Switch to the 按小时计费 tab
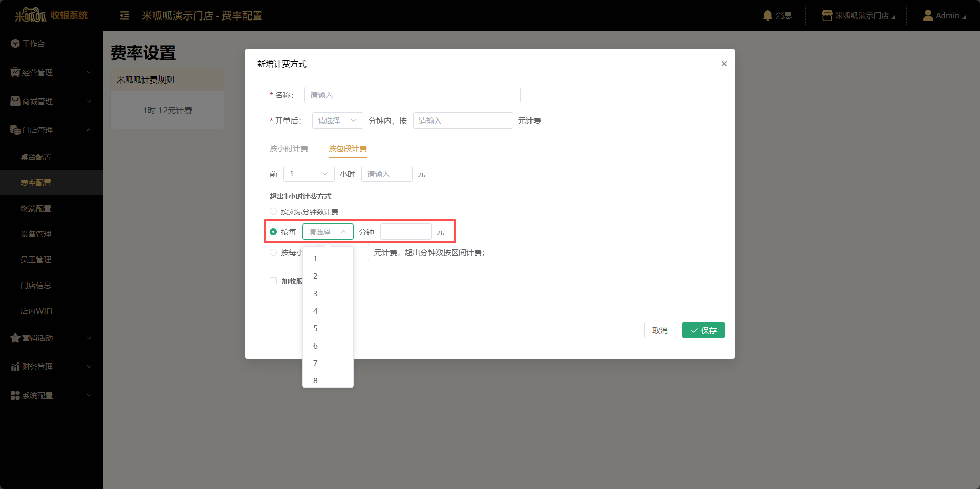 289,149
